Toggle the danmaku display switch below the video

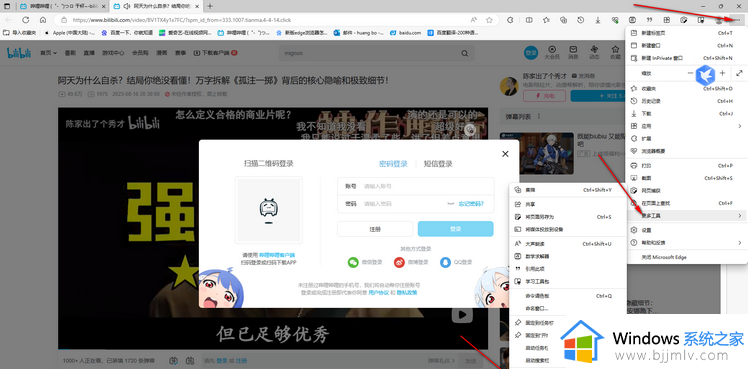173,360
